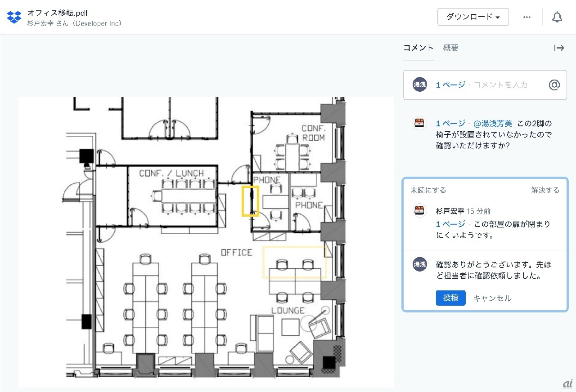Screen dimensions: 576x392
Task: Open the notifications bell
Action: point(557,17)
